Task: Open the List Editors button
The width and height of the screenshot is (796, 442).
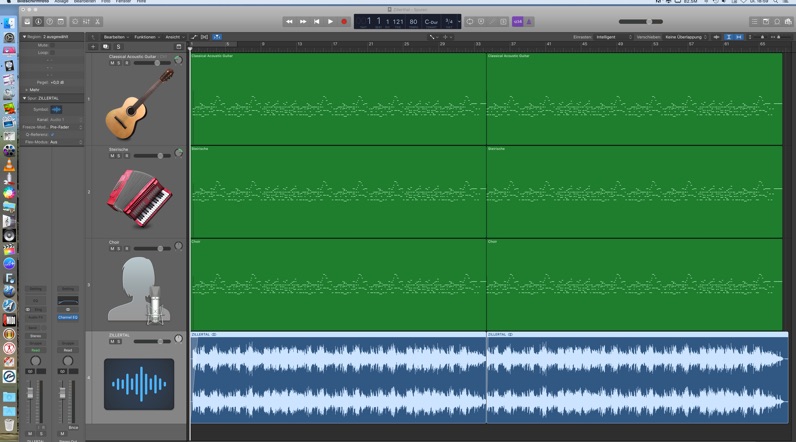Action: pos(754,22)
